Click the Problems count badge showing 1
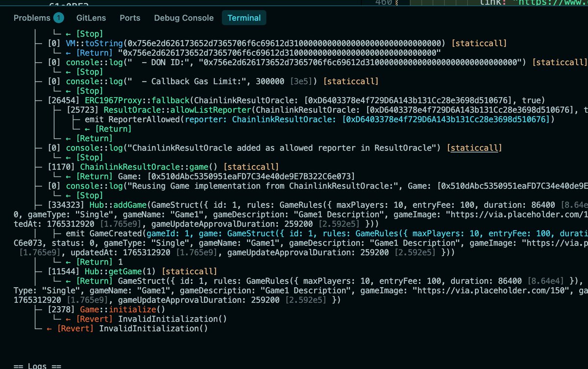This screenshot has width=588, height=369. coord(58,18)
